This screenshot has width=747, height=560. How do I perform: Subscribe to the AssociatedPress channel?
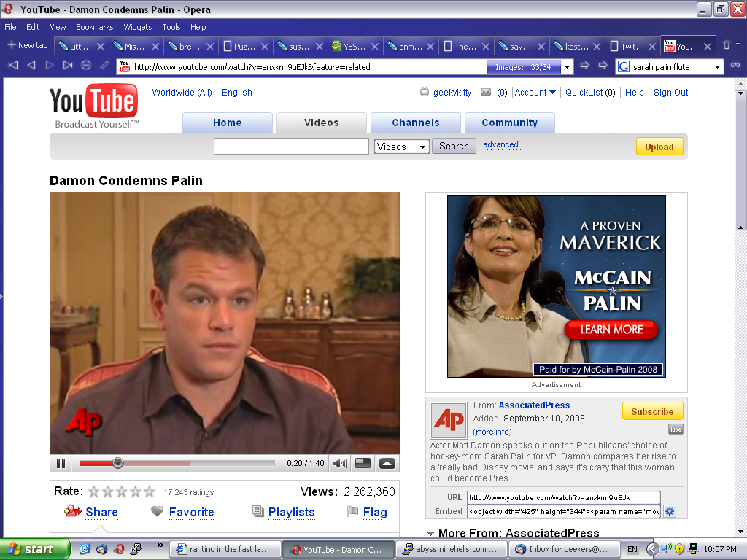pos(652,411)
